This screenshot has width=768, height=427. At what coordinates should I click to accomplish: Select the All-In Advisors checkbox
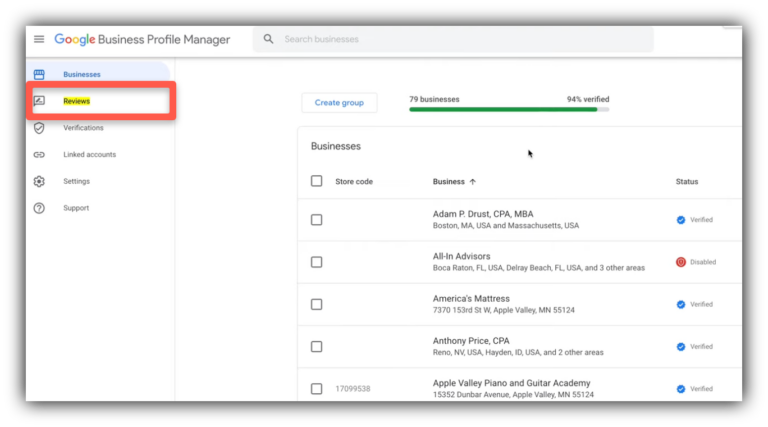[316, 262]
